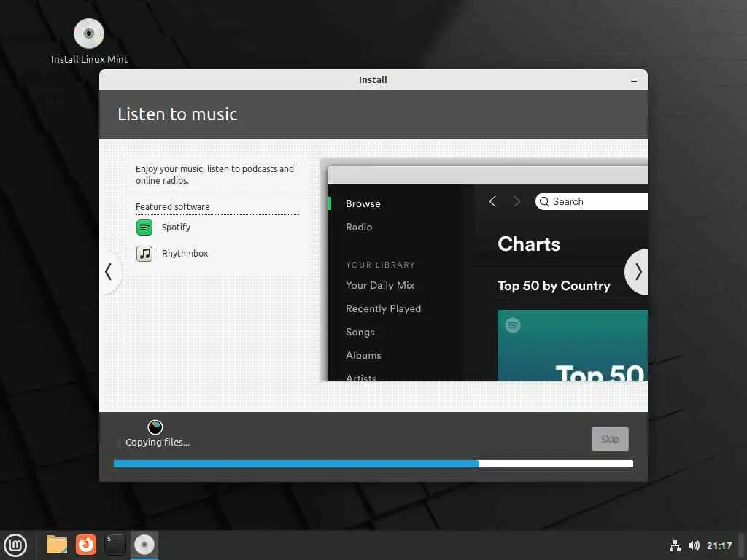This screenshot has width=747, height=560.
Task: Open the Terminal from the taskbar
Action: pyautogui.click(x=115, y=545)
